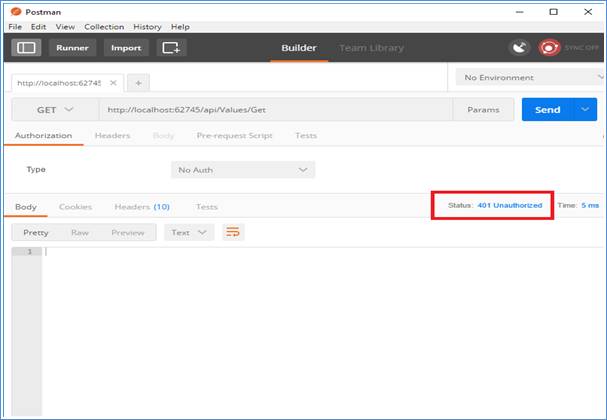Screen dimensions: 607x420
Task: Open the Edit menu
Action: point(38,27)
